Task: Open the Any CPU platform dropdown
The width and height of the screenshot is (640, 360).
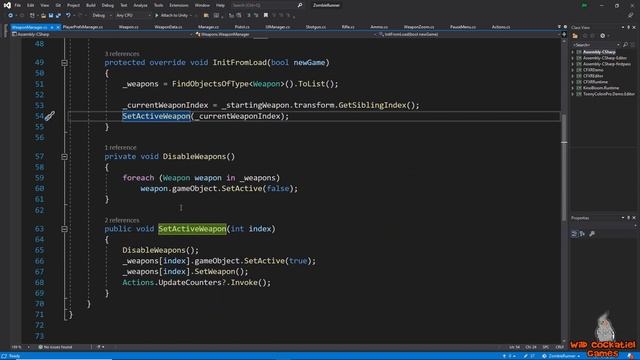Action: [x=133, y=16]
